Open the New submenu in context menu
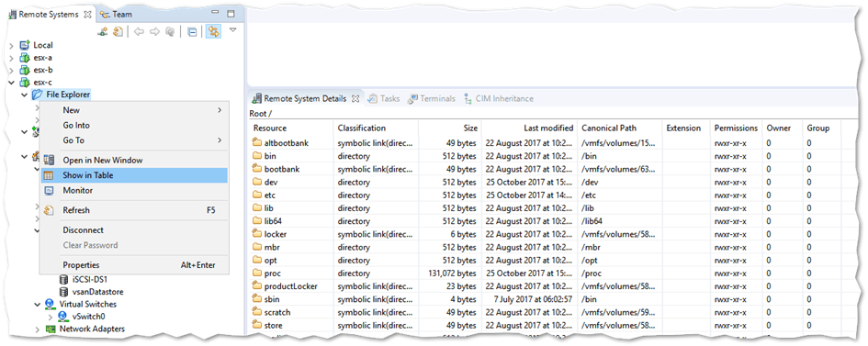Image resolution: width=868 pixels, height=346 pixels. [x=133, y=110]
